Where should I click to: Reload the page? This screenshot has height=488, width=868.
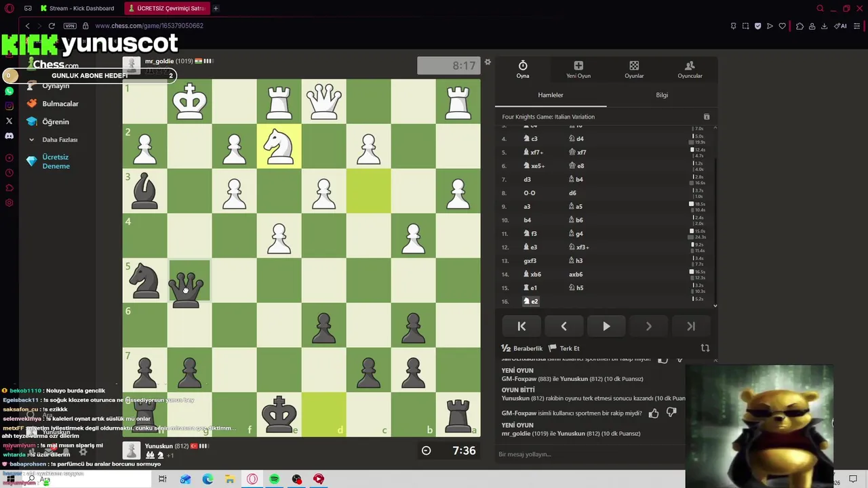click(x=52, y=26)
